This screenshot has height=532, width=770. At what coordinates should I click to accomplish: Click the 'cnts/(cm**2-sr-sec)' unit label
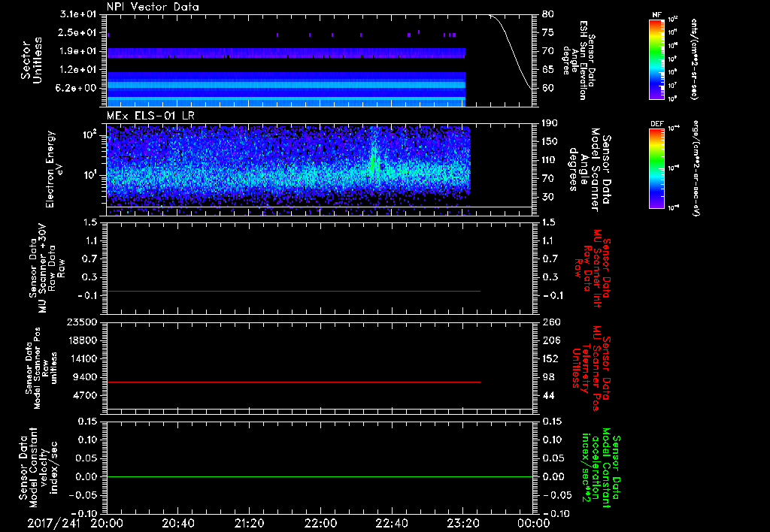click(x=694, y=59)
